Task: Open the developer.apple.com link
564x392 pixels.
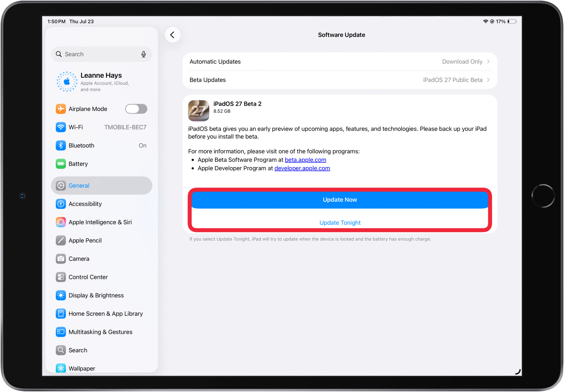Action: pos(302,168)
